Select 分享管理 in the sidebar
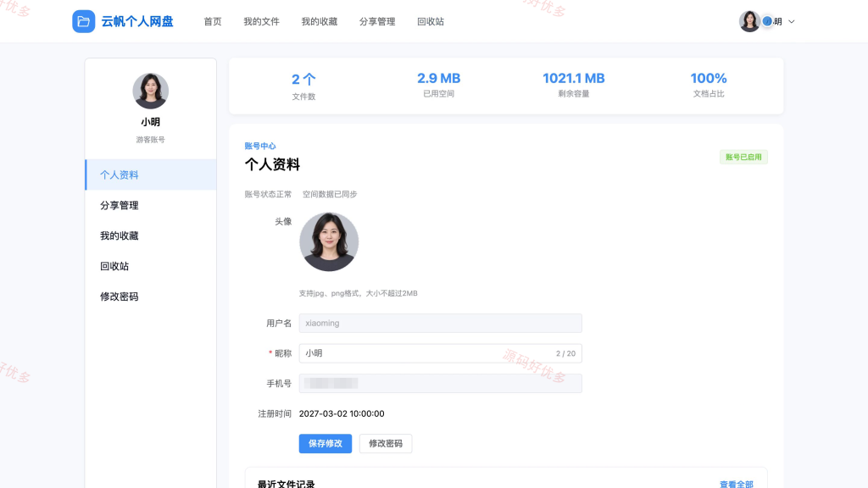The height and width of the screenshot is (488, 868). pyautogui.click(x=151, y=205)
